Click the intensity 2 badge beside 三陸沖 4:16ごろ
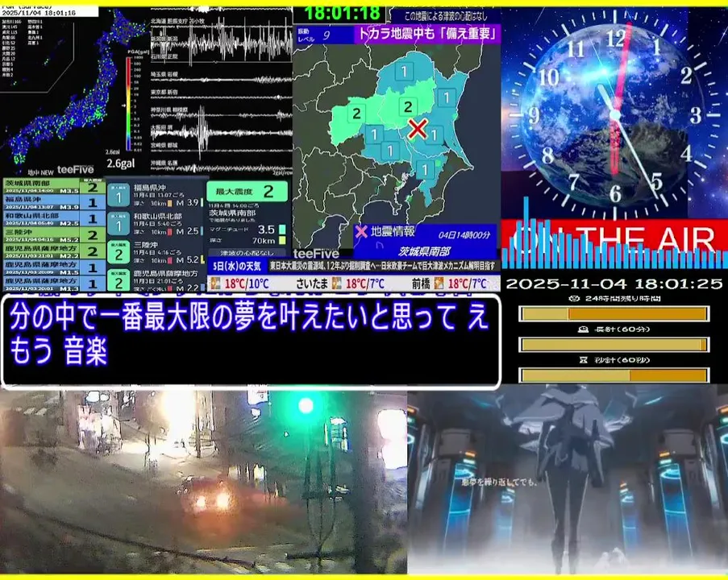Image resolution: width=728 pixels, height=580 pixels. click(119, 252)
